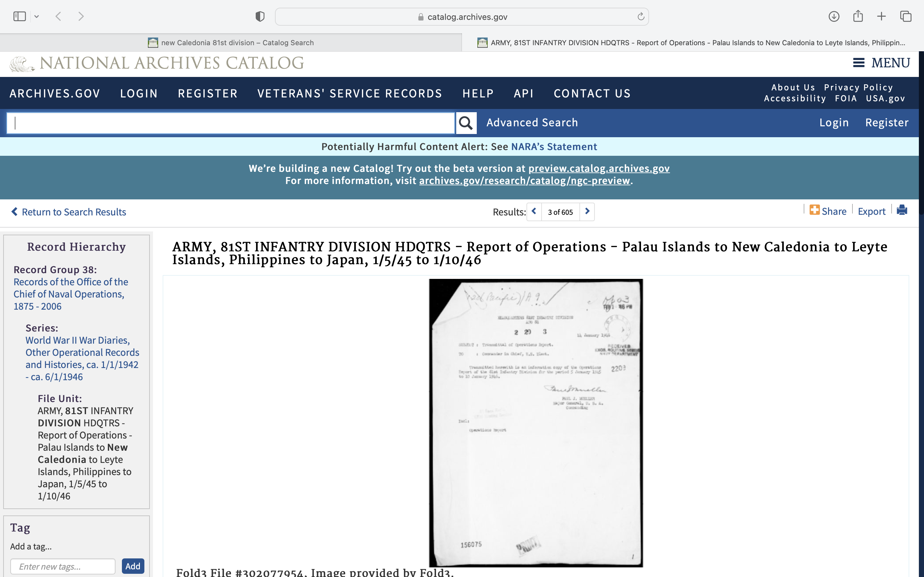This screenshot has height=577, width=924.
Task: Click Safari's sidebar toggle icon
Action: [x=20, y=16]
